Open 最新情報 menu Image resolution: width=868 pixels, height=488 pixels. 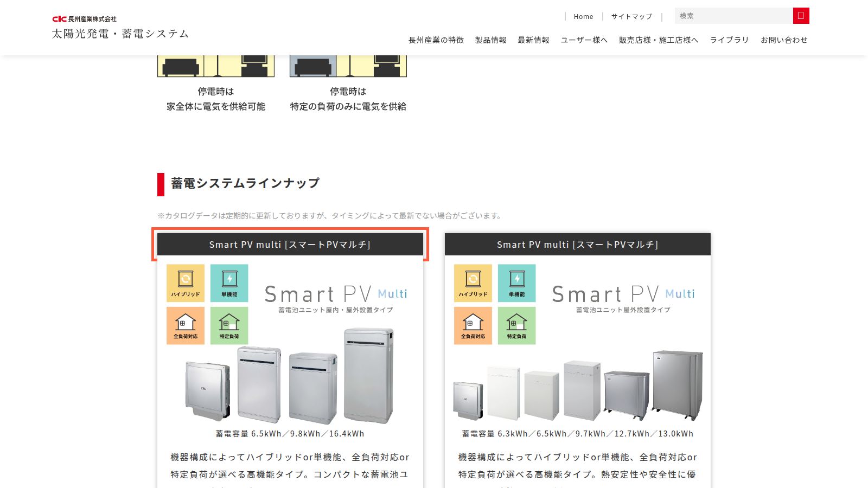534,40
